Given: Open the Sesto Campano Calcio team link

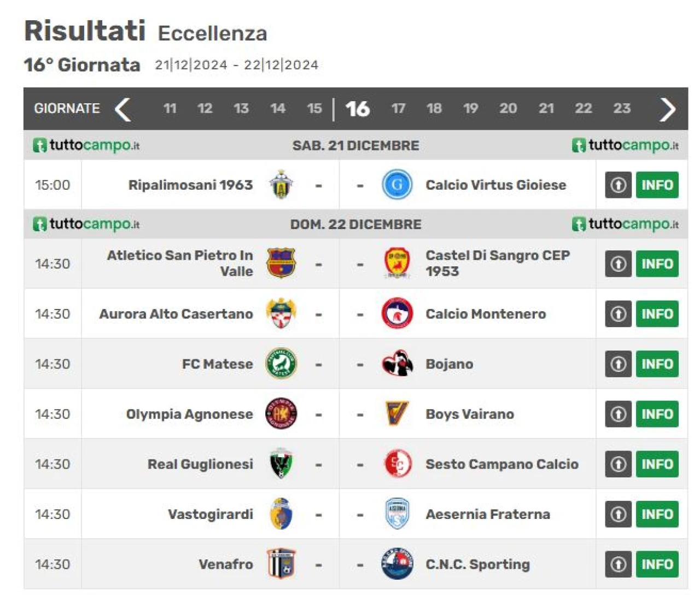Looking at the screenshot, I should coord(502,464).
